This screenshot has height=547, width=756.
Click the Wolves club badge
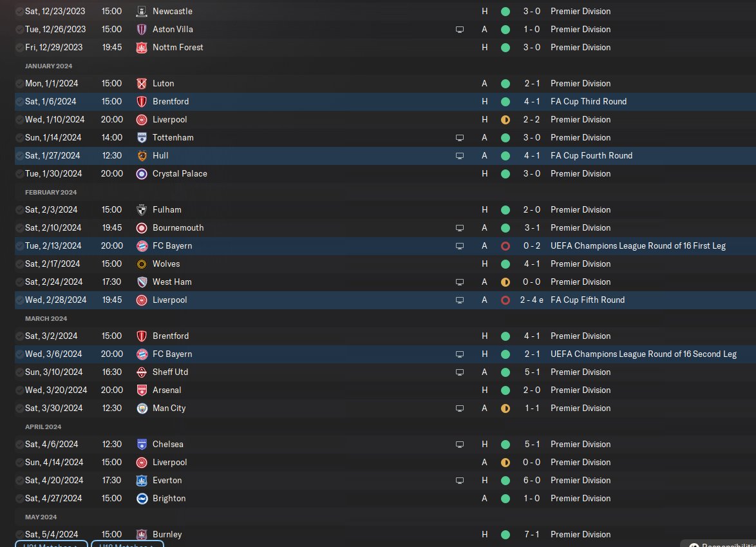click(141, 264)
